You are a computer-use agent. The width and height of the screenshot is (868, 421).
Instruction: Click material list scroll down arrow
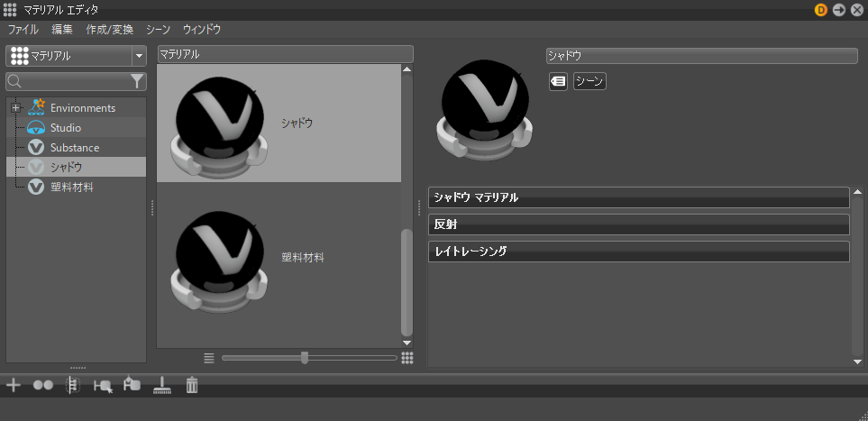[407, 343]
